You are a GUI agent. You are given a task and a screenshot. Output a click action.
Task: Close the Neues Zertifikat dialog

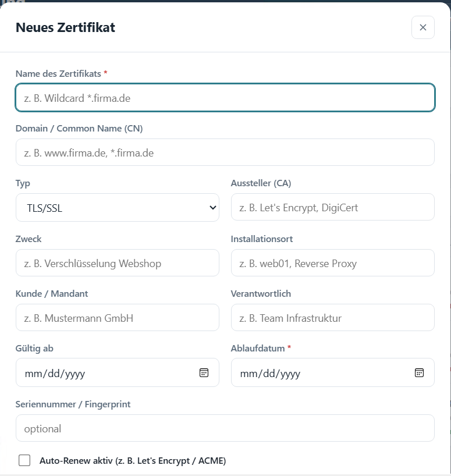click(422, 27)
